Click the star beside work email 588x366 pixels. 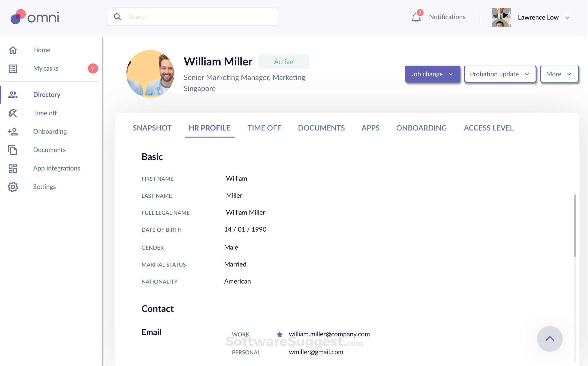(279, 334)
